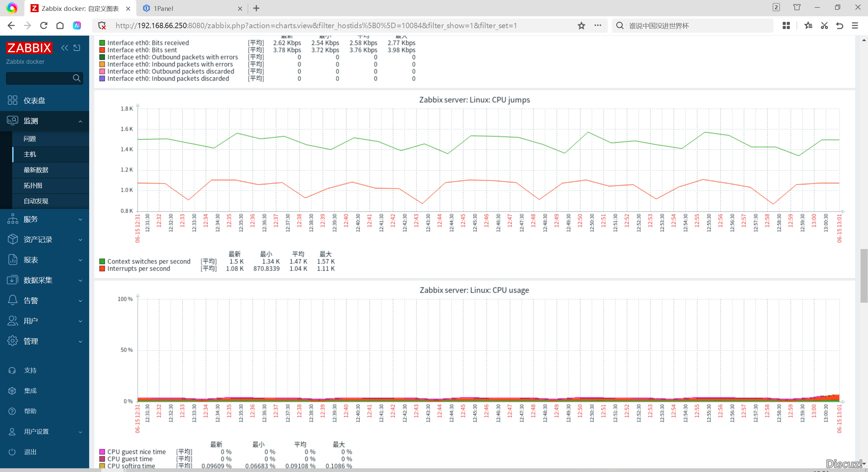Bookmark this page with the star icon
The height and width of the screenshot is (472, 868).
pos(581,25)
